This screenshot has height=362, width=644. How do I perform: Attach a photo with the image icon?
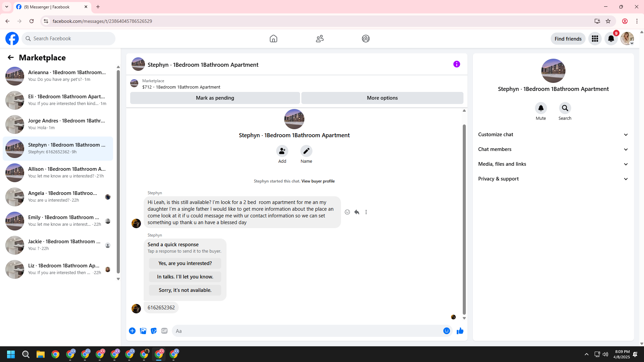pos(143,331)
